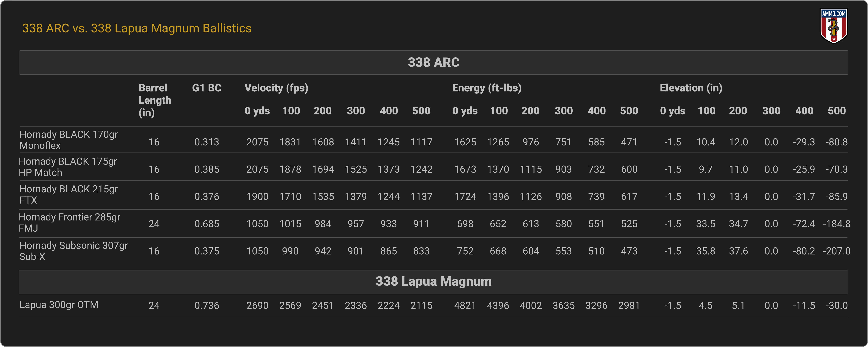
Task: Select the '338 ARC' section header
Action: pos(433,62)
